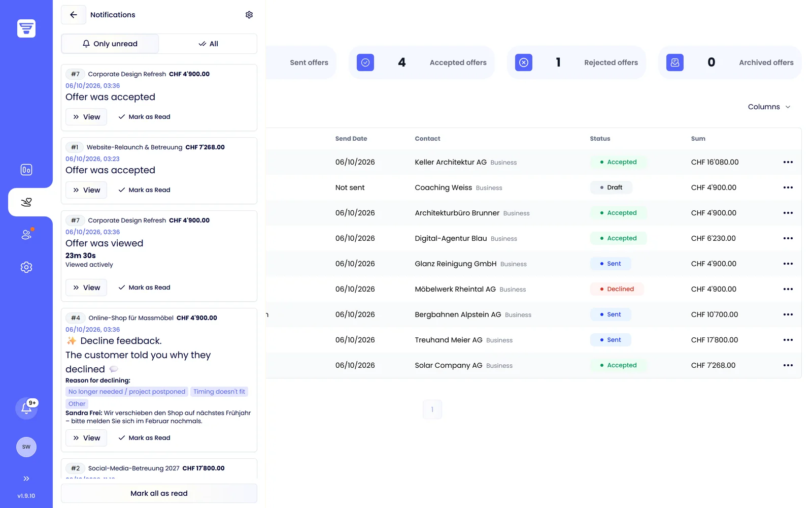Open row menu for Möbelwerk Rheintal AG

pyautogui.click(x=788, y=289)
